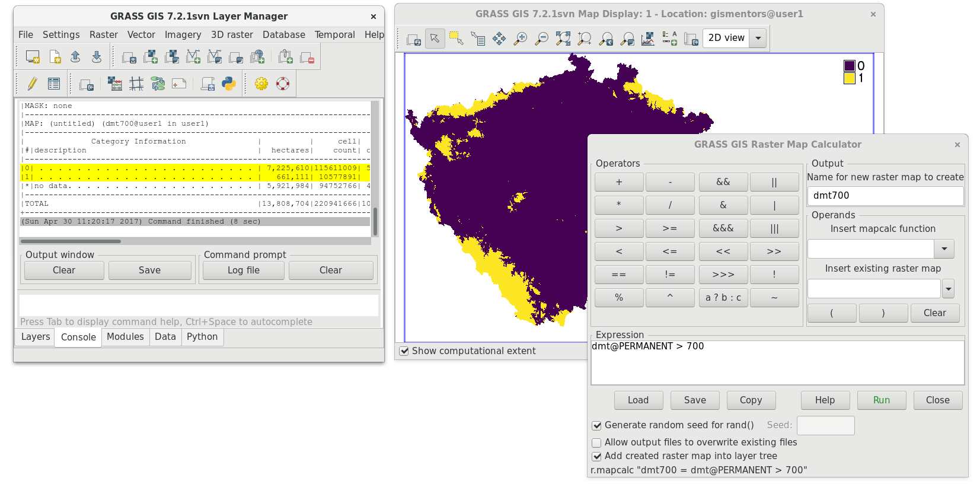Uncheck Add created raster map into layer tree
The width and height of the screenshot is (980, 484).
pos(597,456)
